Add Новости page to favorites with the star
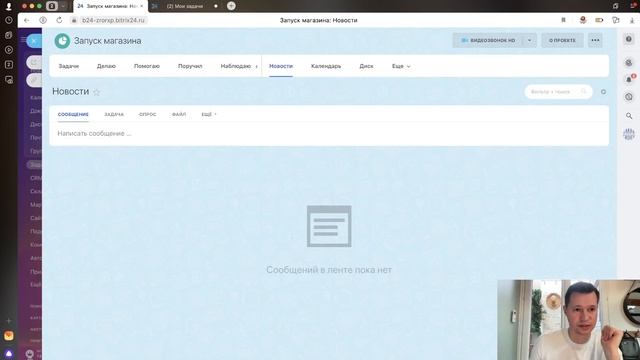Viewport: 640px width, 360px height. click(96, 92)
